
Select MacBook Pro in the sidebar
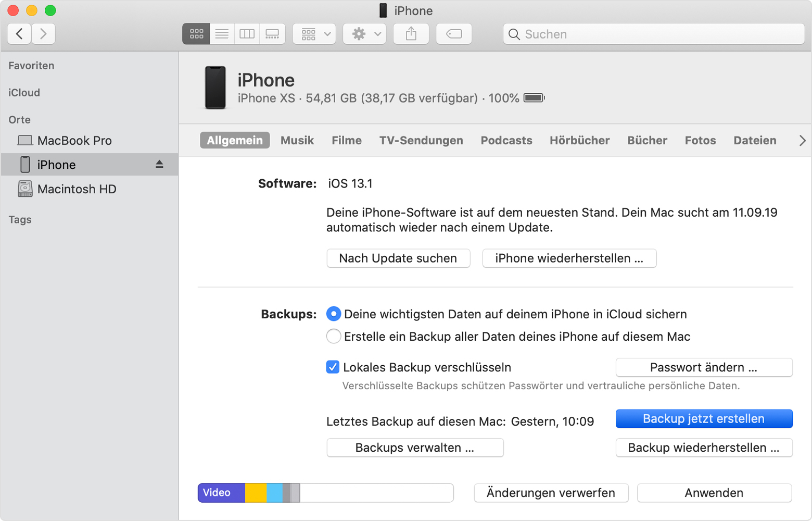point(90,140)
